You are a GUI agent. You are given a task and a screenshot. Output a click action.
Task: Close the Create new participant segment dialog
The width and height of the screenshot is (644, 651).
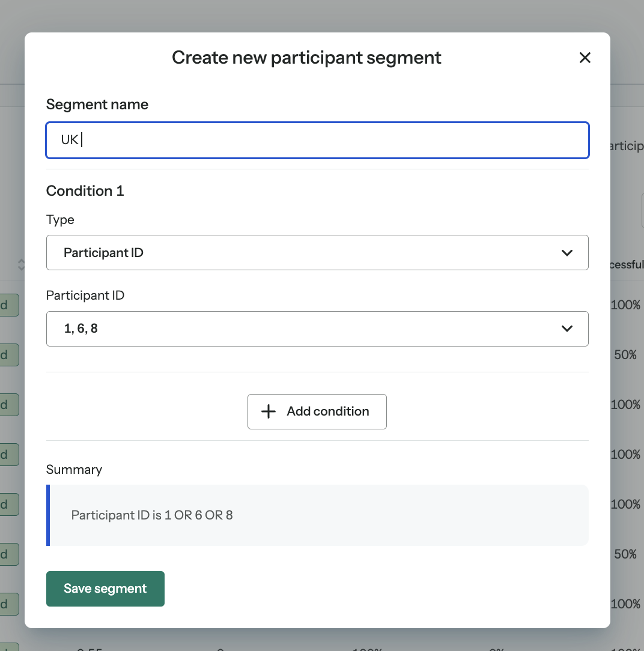pos(585,58)
